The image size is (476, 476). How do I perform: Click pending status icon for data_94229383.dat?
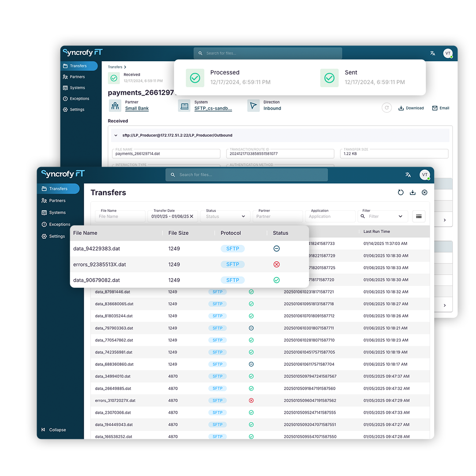coord(276,249)
